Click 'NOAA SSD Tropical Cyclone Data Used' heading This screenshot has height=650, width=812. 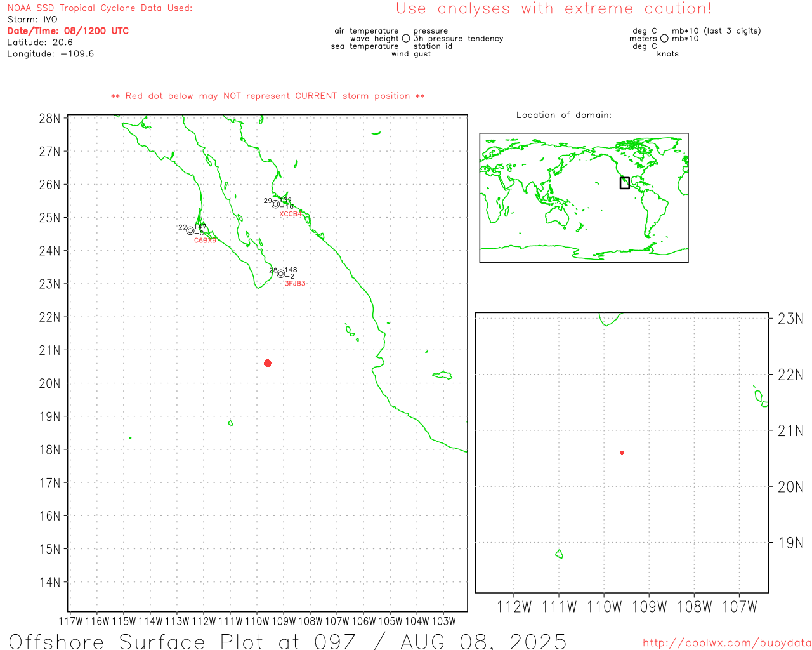point(100,8)
